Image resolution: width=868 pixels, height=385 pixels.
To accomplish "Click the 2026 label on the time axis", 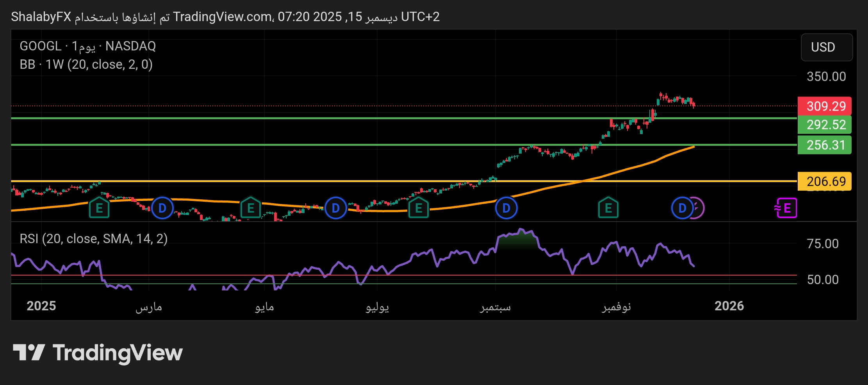I will pyautogui.click(x=729, y=306).
